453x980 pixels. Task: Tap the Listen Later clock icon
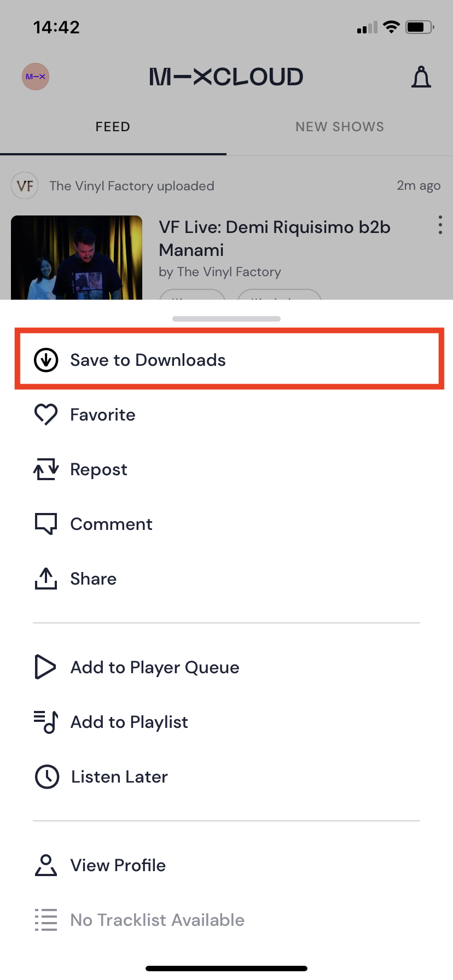click(47, 777)
